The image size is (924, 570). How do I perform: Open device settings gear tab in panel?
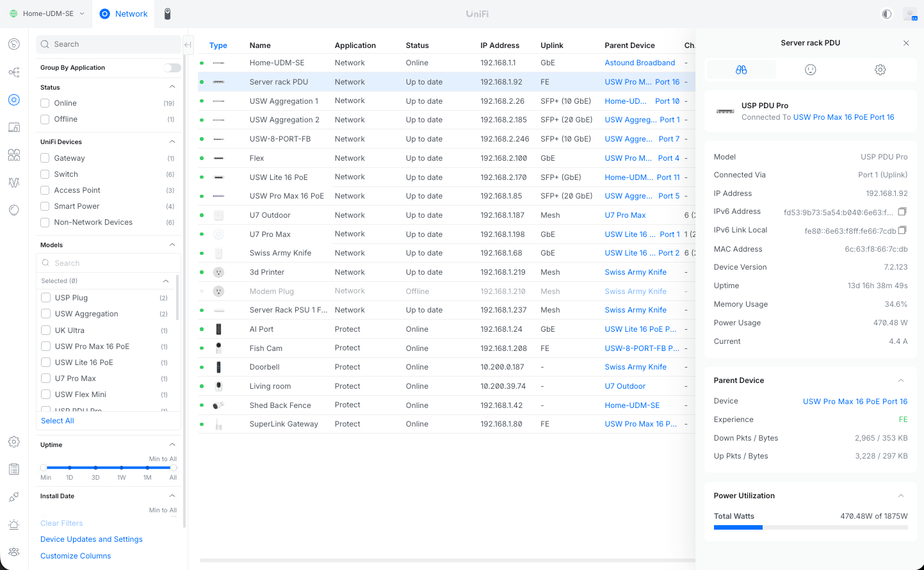pyautogui.click(x=880, y=70)
